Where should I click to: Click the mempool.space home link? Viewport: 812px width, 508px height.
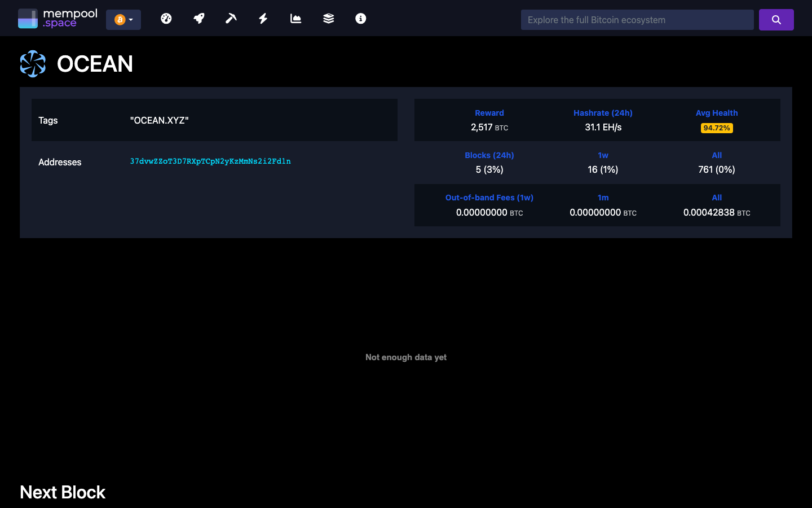[x=57, y=17]
